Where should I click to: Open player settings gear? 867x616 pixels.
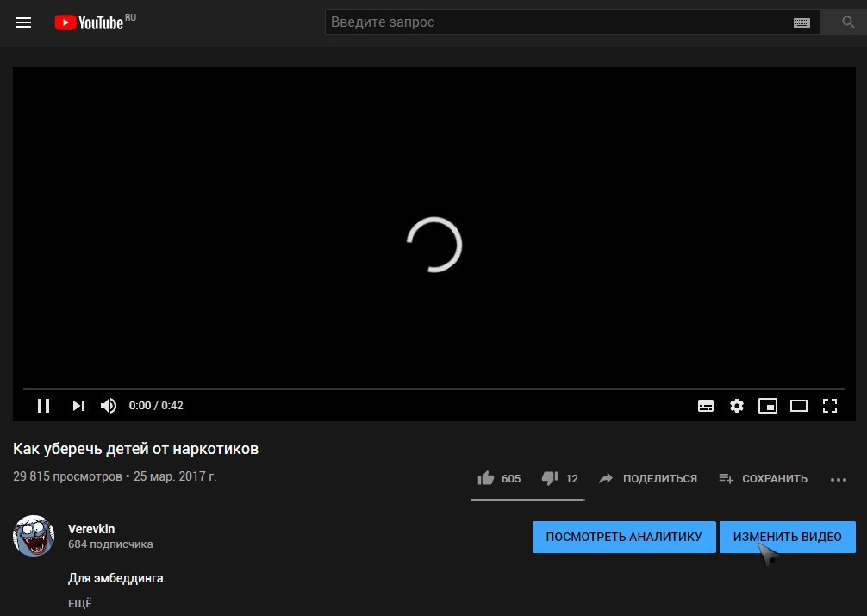coord(737,406)
